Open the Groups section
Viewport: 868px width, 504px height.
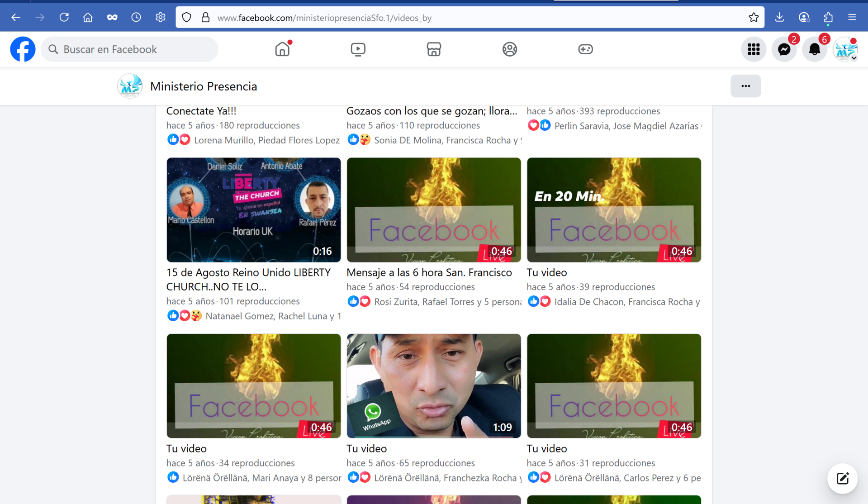[509, 49]
